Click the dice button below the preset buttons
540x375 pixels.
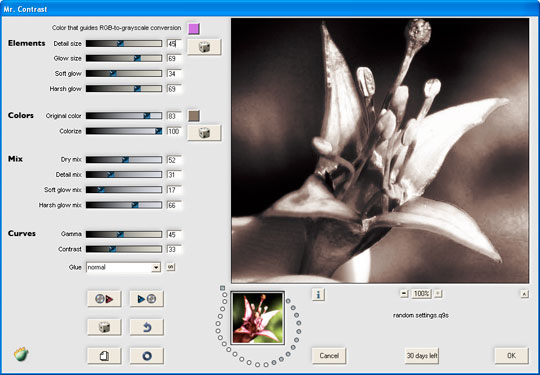[104, 327]
